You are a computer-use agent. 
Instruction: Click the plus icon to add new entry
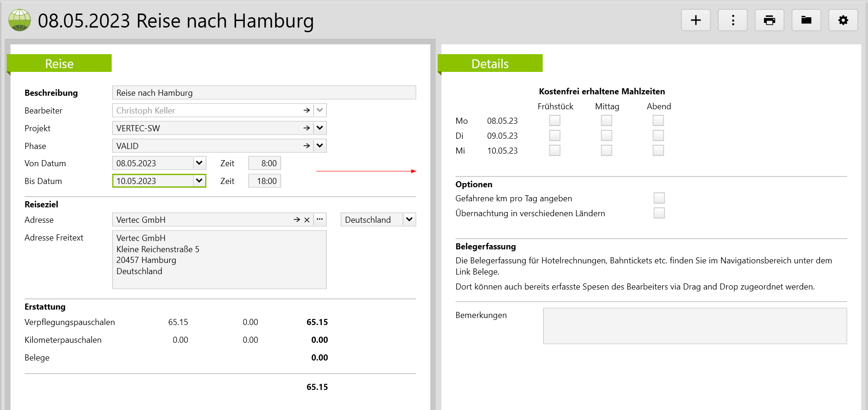695,21
